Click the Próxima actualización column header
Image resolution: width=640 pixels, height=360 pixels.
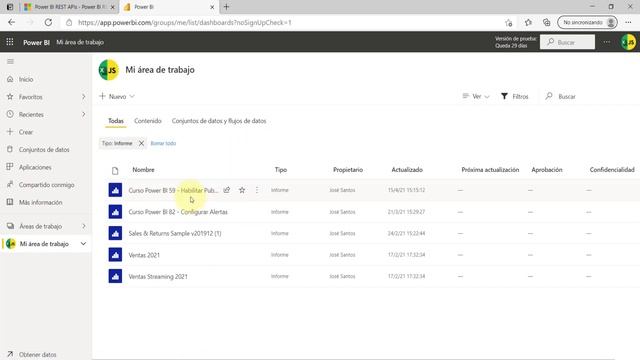[490, 169]
